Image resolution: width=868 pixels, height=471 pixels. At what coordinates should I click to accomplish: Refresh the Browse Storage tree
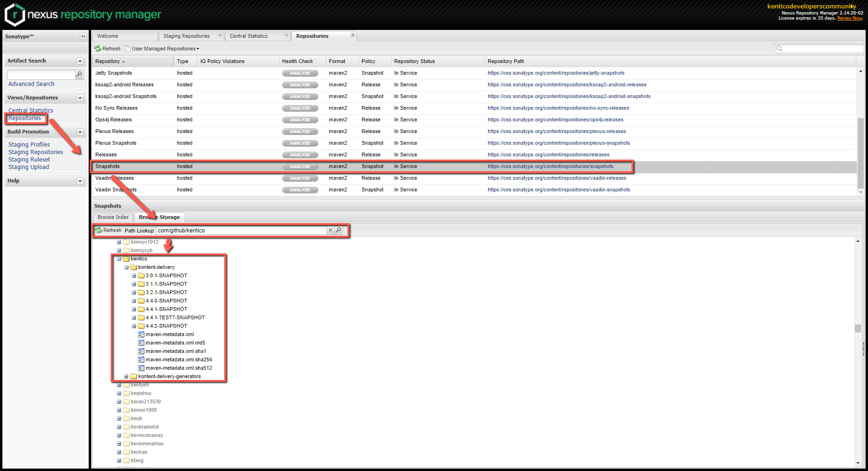click(x=108, y=230)
